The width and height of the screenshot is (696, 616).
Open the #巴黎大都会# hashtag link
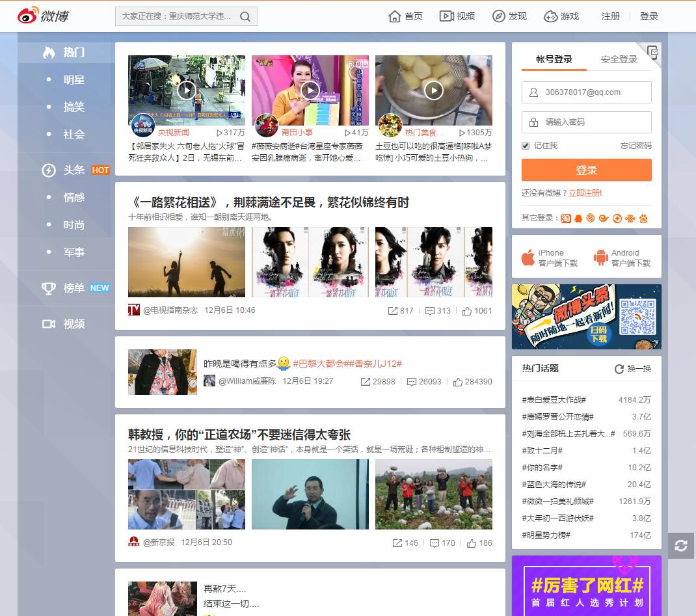(320, 364)
